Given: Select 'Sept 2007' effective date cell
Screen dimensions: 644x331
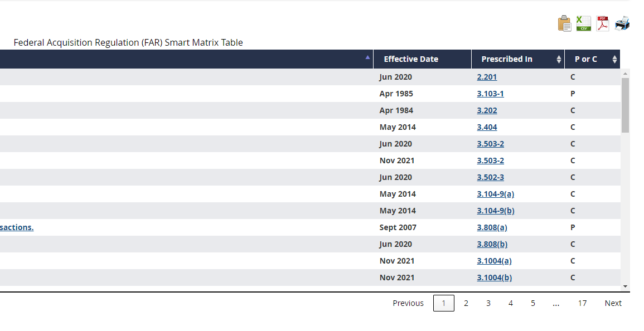Looking at the screenshot, I should 398,227.
